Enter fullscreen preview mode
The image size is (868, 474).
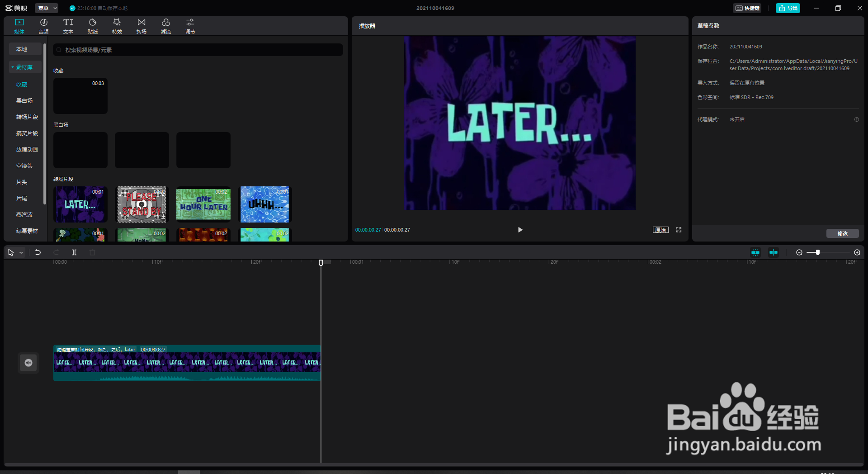pos(679,230)
